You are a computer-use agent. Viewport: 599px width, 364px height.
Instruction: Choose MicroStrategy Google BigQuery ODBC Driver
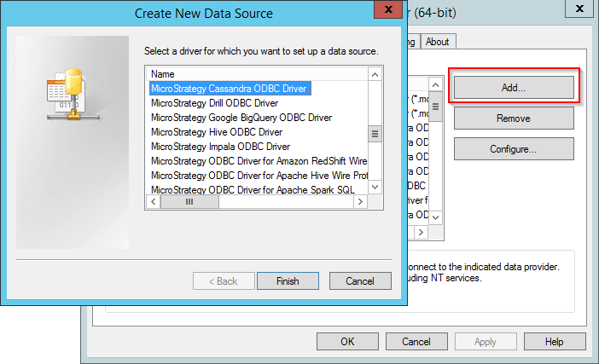coord(241,118)
